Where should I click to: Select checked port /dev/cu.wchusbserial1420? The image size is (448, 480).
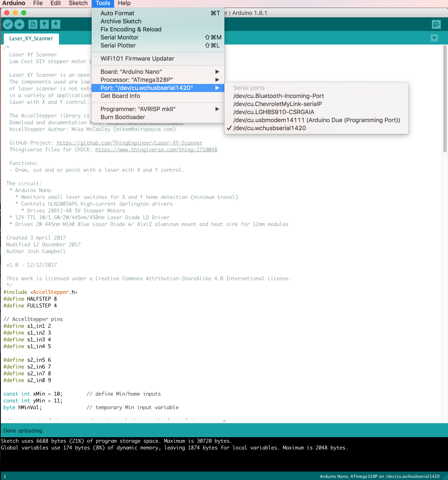click(x=269, y=128)
